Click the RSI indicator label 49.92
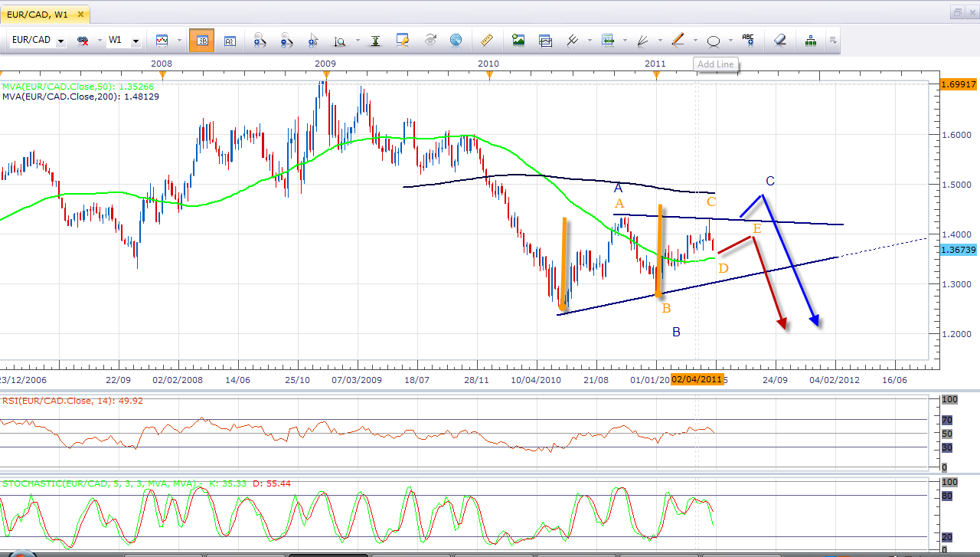 [x=73, y=400]
